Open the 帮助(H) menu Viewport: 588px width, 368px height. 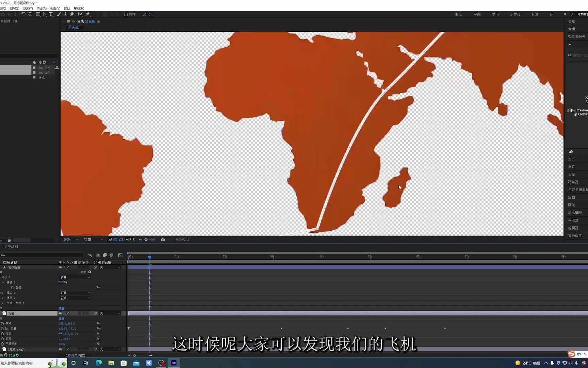(79, 8)
